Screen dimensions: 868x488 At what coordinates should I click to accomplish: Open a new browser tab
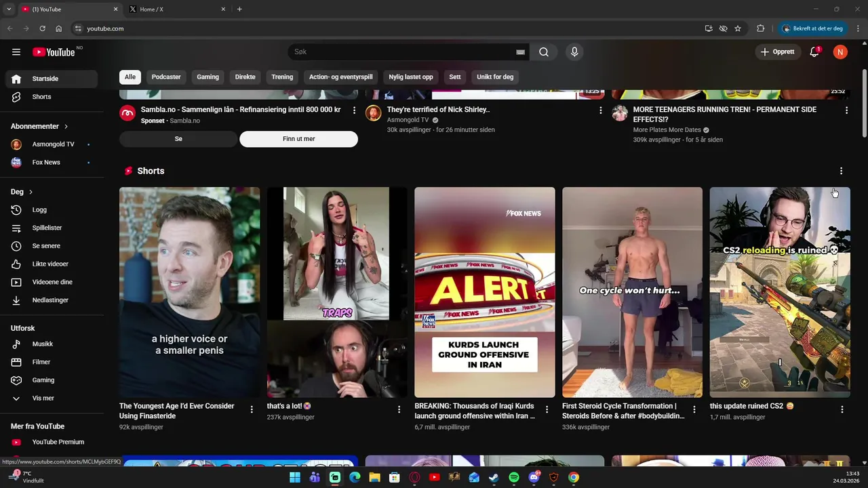pos(239,9)
